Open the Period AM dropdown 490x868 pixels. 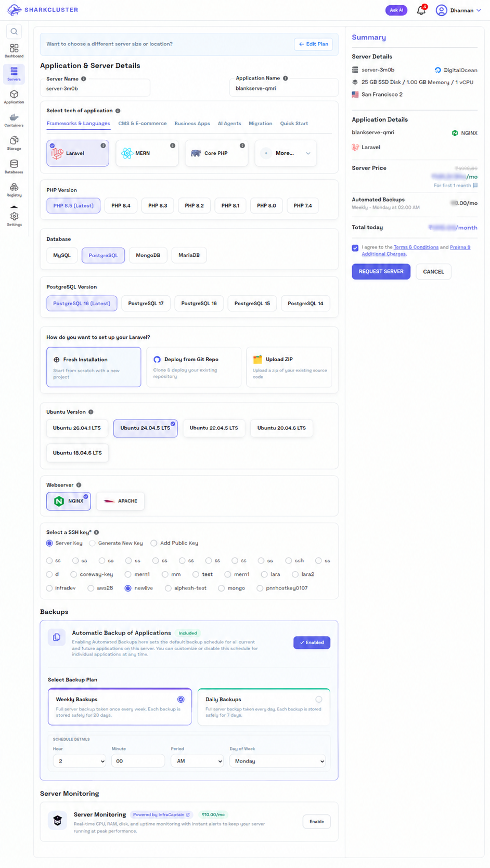pos(198,761)
